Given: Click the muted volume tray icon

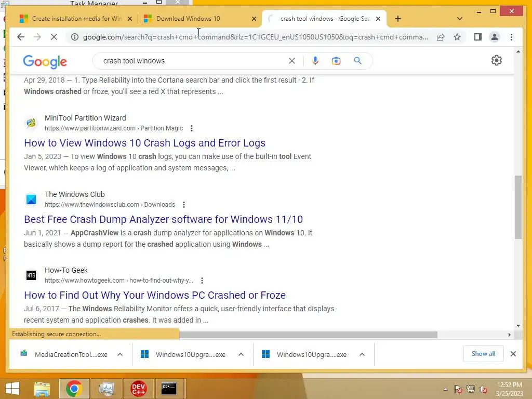Looking at the screenshot, I should tap(483, 389).
